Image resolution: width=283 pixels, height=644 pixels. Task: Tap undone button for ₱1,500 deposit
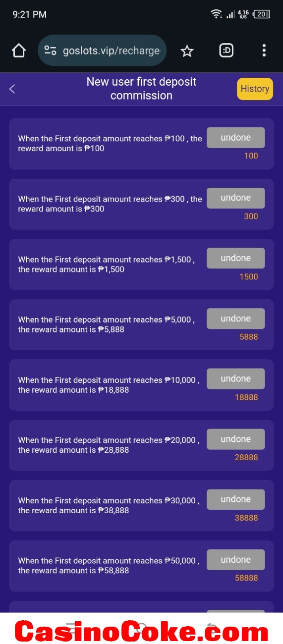pyautogui.click(x=236, y=258)
